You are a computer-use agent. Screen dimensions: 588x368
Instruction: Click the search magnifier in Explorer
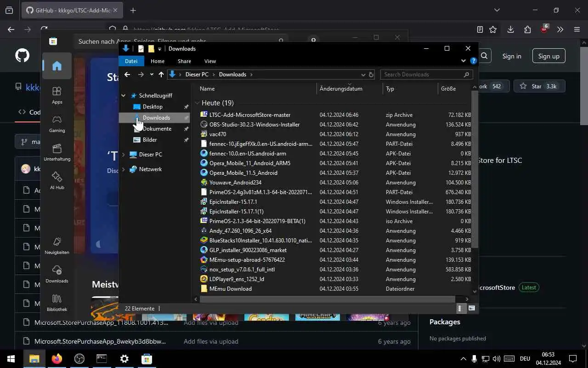click(466, 75)
